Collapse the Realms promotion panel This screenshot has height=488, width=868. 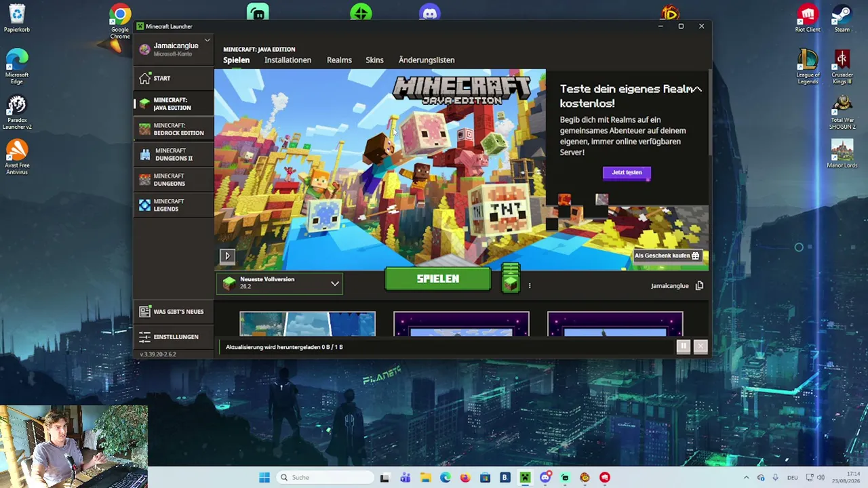[x=698, y=89]
